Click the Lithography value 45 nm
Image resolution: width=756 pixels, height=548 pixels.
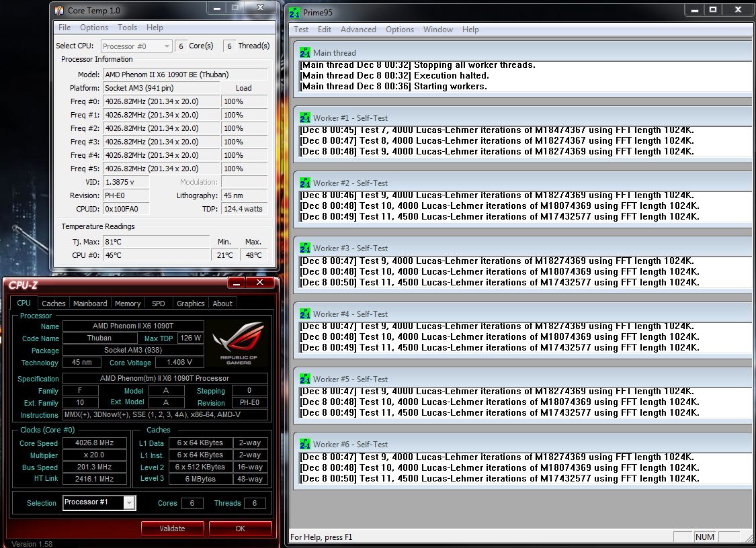click(244, 195)
